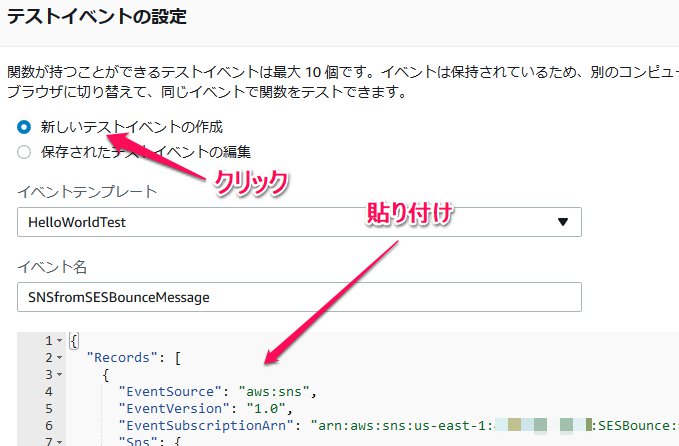Collapse the fold arrow on line 1

pyautogui.click(x=62, y=341)
